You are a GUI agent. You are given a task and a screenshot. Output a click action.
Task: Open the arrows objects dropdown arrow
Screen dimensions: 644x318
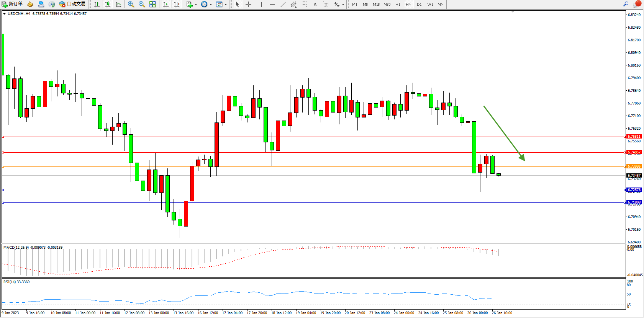click(343, 5)
